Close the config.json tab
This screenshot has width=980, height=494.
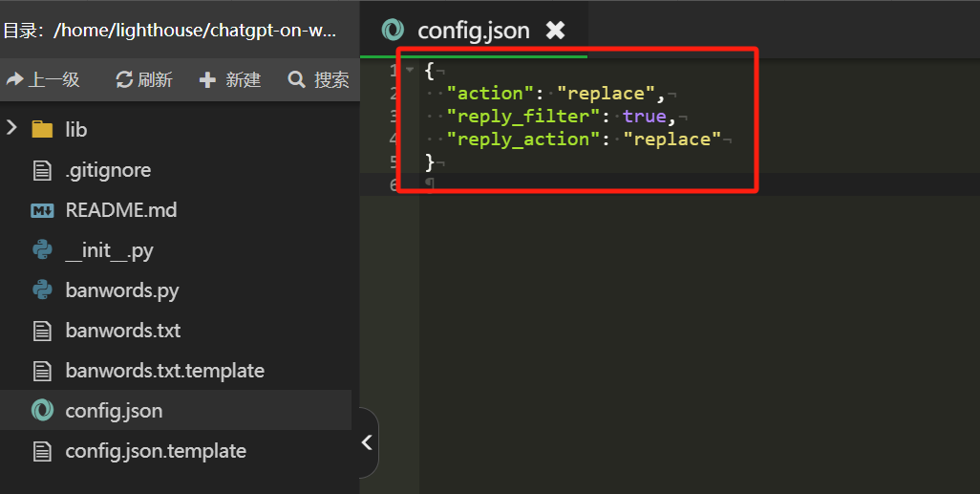tap(555, 31)
